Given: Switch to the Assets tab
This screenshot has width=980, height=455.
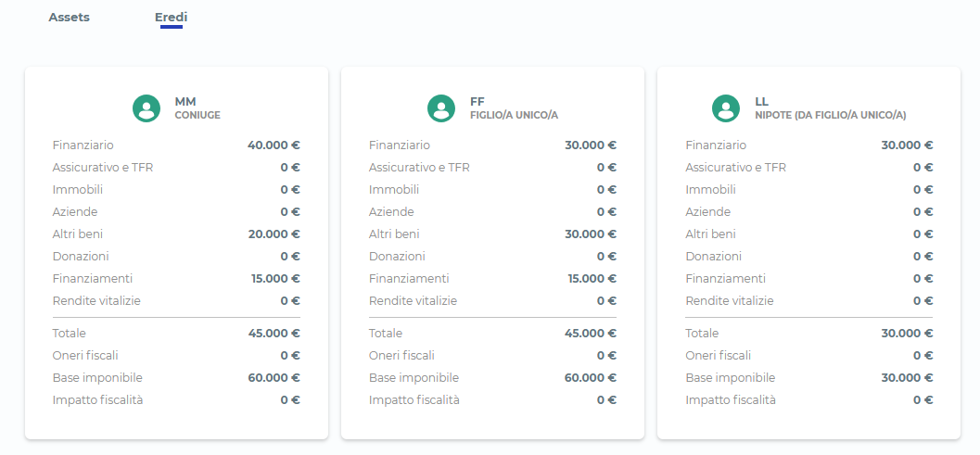Looking at the screenshot, I should 70,18.
